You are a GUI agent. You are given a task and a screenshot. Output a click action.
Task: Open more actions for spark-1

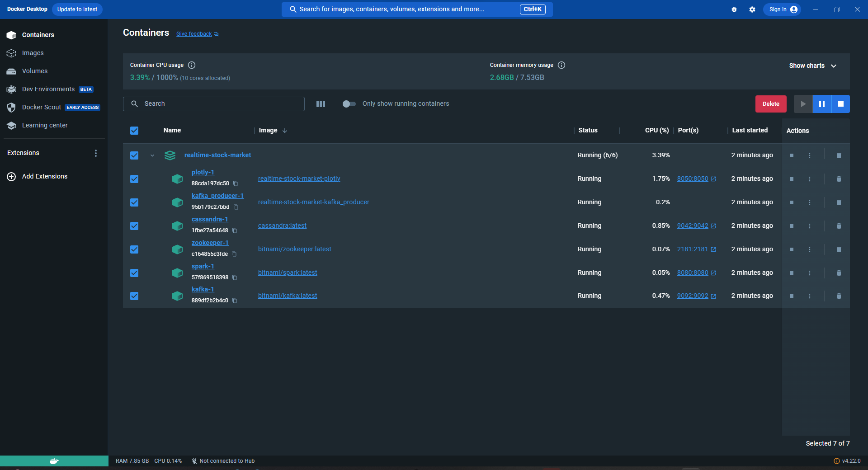tap(810, 273)
